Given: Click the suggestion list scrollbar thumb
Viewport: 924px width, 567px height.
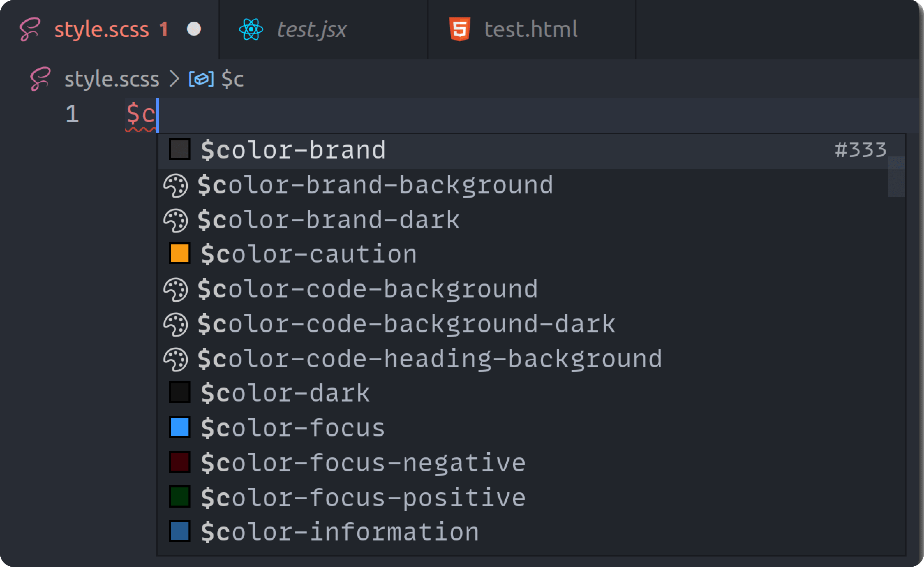Looking at the screenshot, I should point(896,176).
